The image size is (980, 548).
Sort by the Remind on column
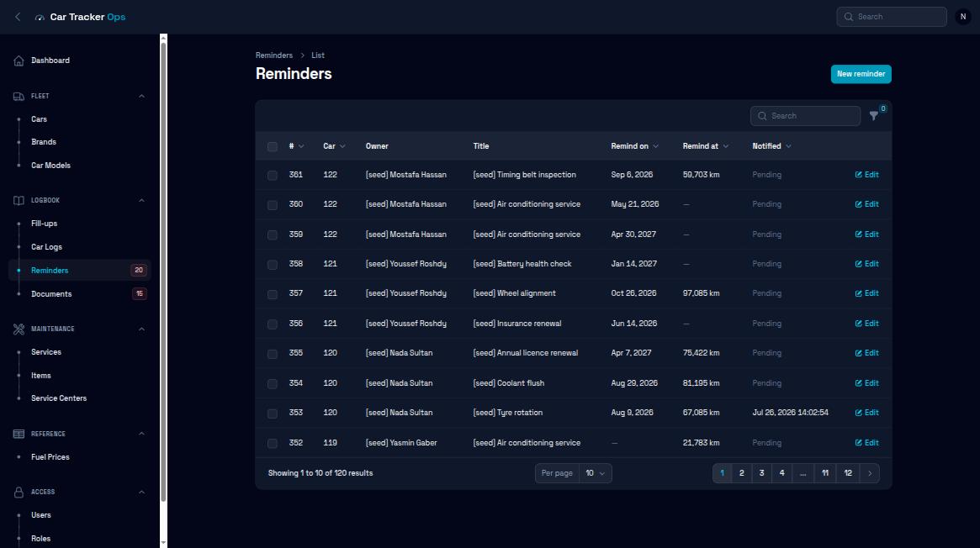634,146
